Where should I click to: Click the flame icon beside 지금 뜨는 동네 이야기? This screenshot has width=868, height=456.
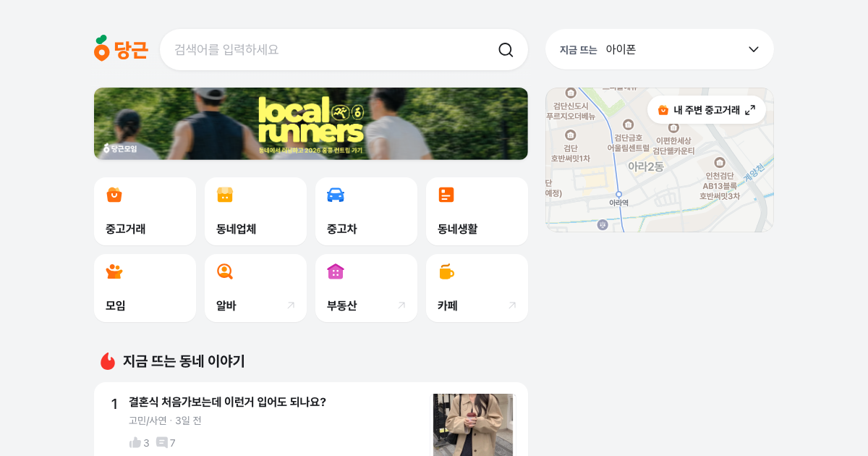[108, 361]
